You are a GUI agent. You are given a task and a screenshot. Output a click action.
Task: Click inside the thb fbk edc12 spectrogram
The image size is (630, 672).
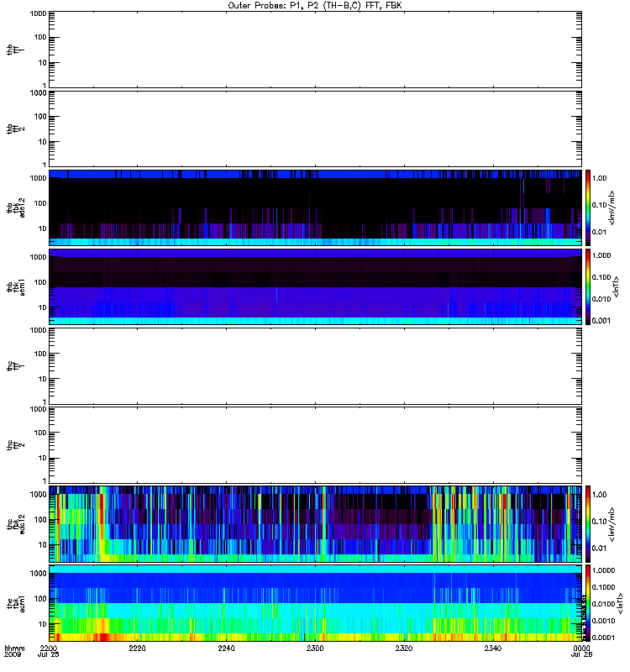316,207
